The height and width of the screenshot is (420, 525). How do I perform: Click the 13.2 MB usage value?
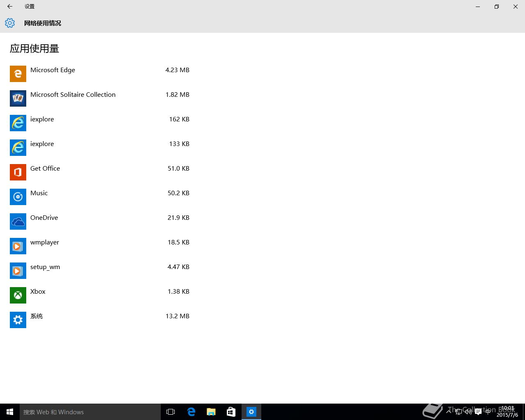point(177,316)
